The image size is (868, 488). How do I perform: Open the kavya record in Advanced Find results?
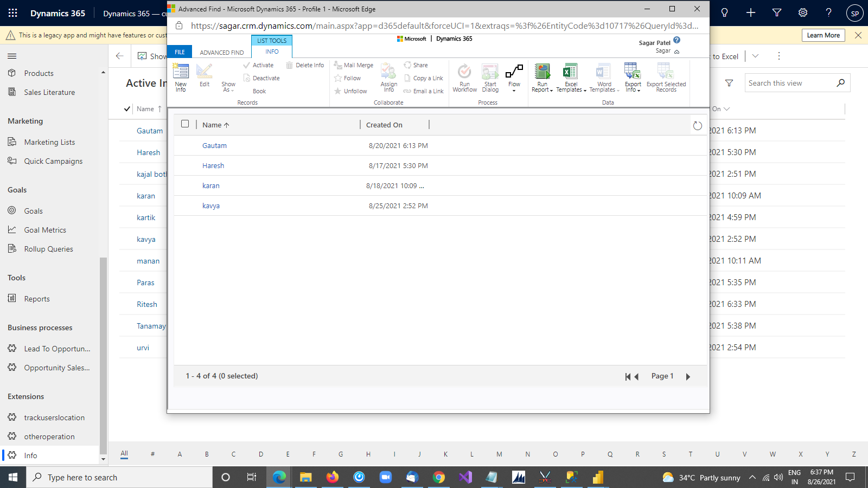(x=211, y=206)
